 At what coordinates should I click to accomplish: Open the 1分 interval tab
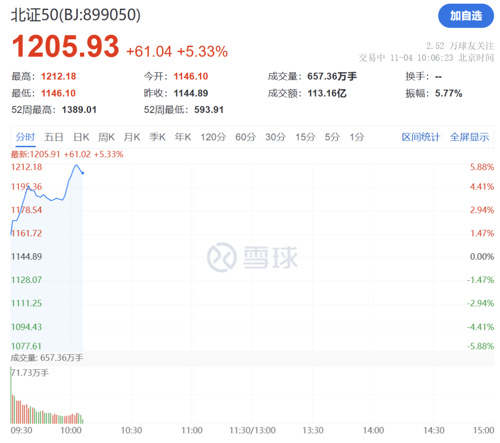click(x=357, y=137)
